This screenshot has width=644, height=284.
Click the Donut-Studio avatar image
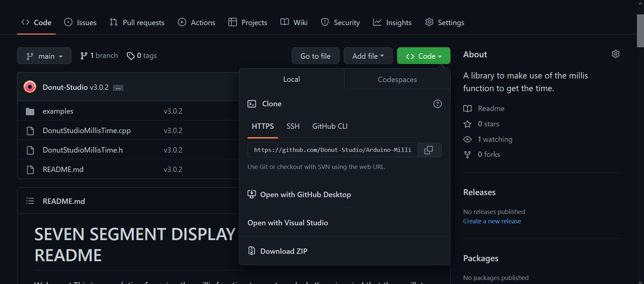click(30, 87)
